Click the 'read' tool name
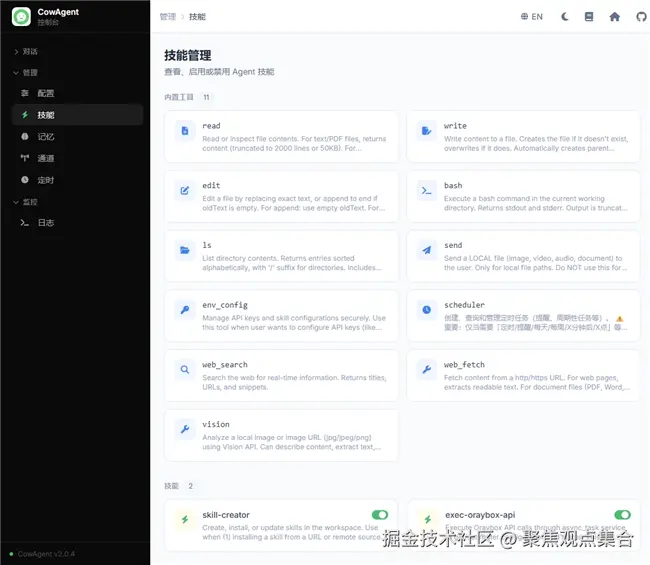 coord(211,126)
